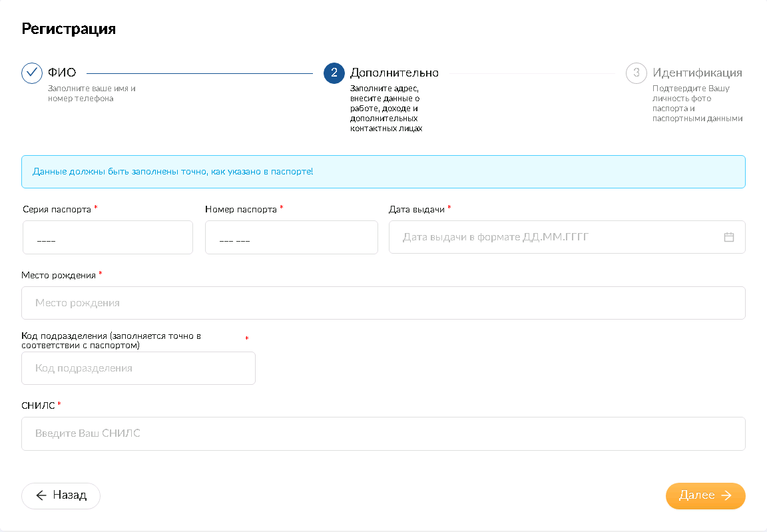
Task: Focus the Серия паспорта input field
Action: coord(108,238)
